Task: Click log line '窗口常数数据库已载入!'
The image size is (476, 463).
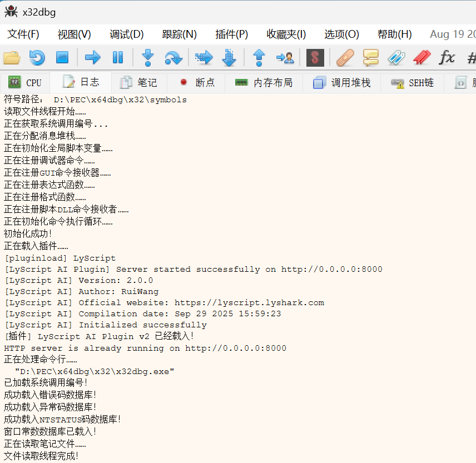Action: point(50,431)
